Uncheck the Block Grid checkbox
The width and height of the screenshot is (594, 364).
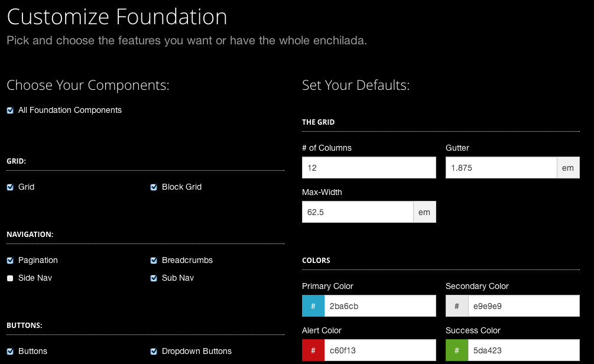click(x=154, y=187)
